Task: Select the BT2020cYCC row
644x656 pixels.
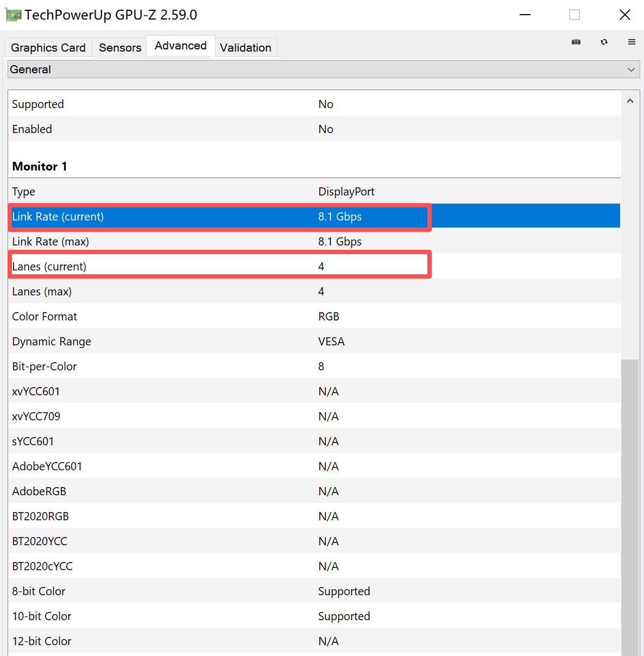Action: pyautogui.click(x=314, y=566)
